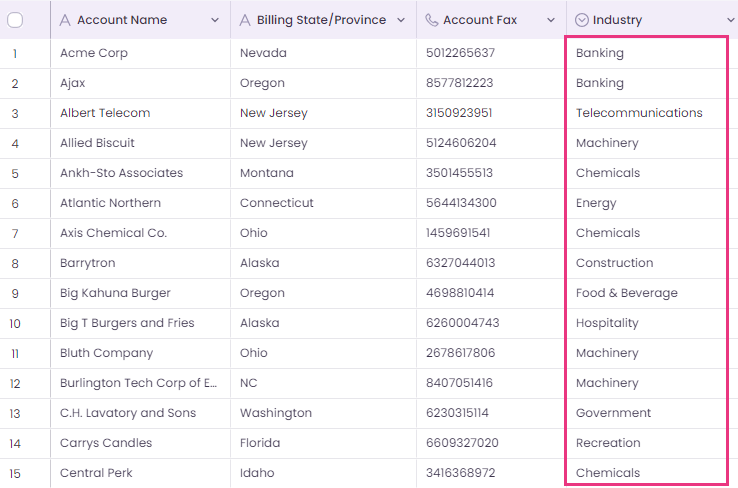Click the Connecticut billing state cell

tap(323, 203)
